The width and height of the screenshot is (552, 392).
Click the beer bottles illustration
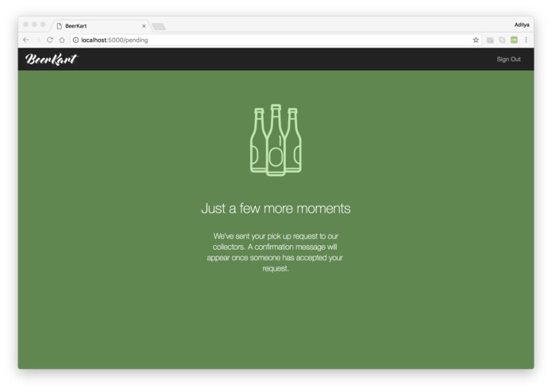[x=276, y=140]
